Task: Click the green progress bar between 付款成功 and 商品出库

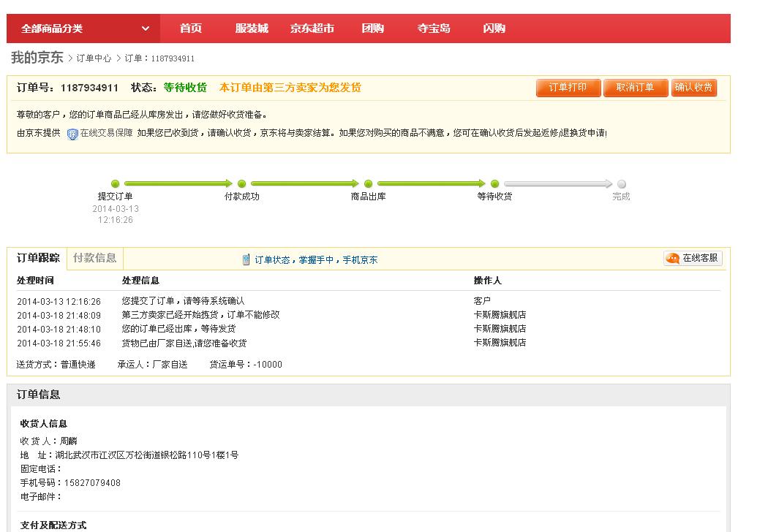Action: click(x=304, y=183)
